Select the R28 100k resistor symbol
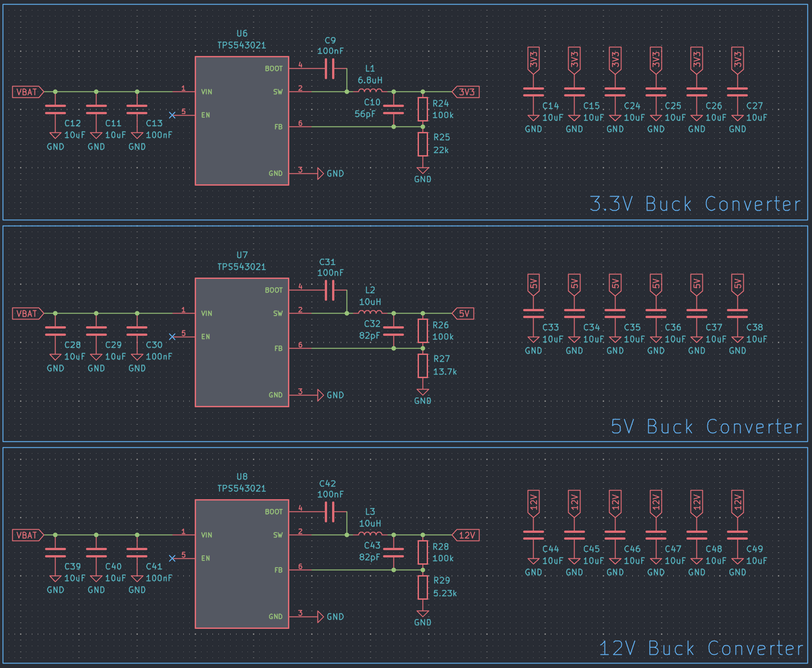Image resolution: width=812 pixels, height=668 pixels. point(423,552)
